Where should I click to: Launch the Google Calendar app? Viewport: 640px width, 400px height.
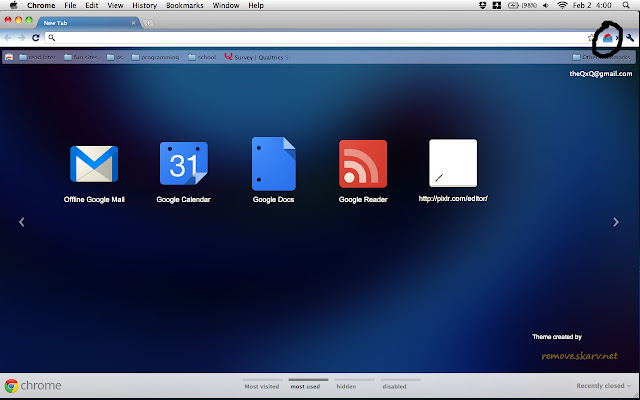click(183, 164)
